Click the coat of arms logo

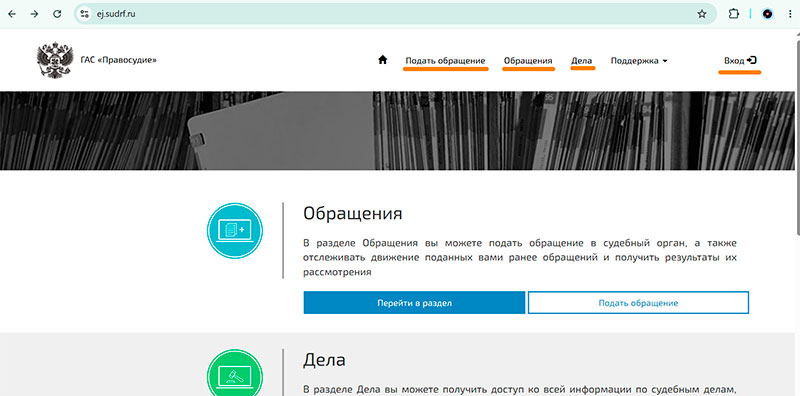(55, 60)
